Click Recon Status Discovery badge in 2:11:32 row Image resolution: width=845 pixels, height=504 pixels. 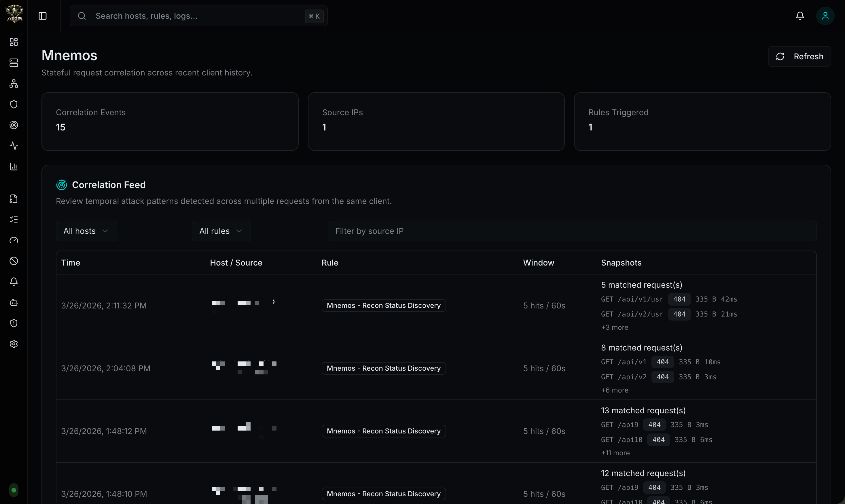click(384, 306)
